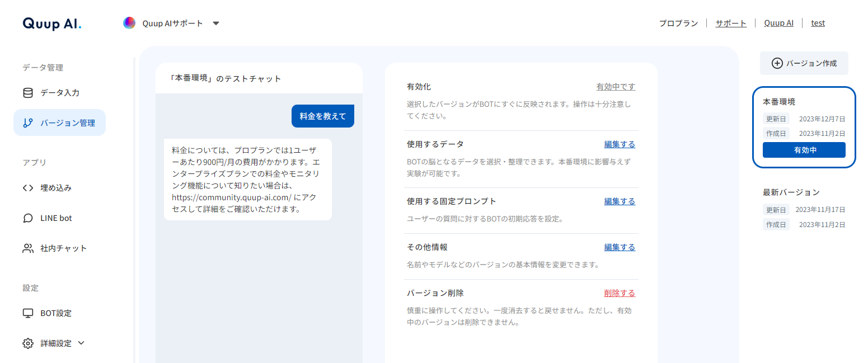The image size is (868, 363).
Task: Click the Quup AI logo at top left
Action: click(52, 23)
